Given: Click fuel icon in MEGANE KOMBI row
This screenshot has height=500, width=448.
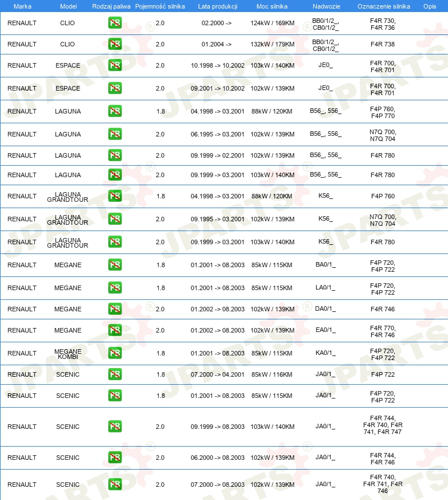Looking at the screenshot, I should click(x=115, y=353).
